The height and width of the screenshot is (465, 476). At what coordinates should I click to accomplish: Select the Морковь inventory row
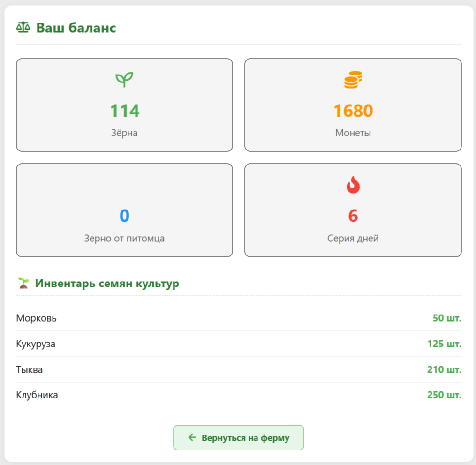[238, 318]
